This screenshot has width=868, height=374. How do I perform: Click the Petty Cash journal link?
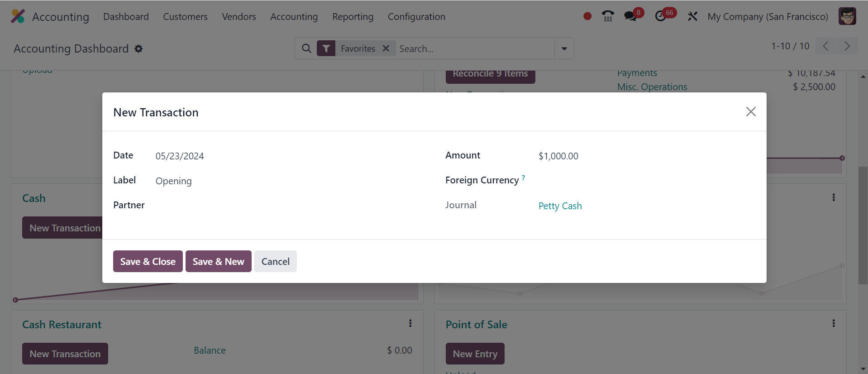[560, 206]
